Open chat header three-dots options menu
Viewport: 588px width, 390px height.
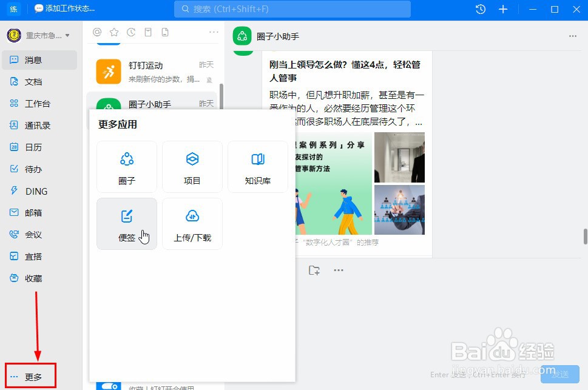coord(573,36)
